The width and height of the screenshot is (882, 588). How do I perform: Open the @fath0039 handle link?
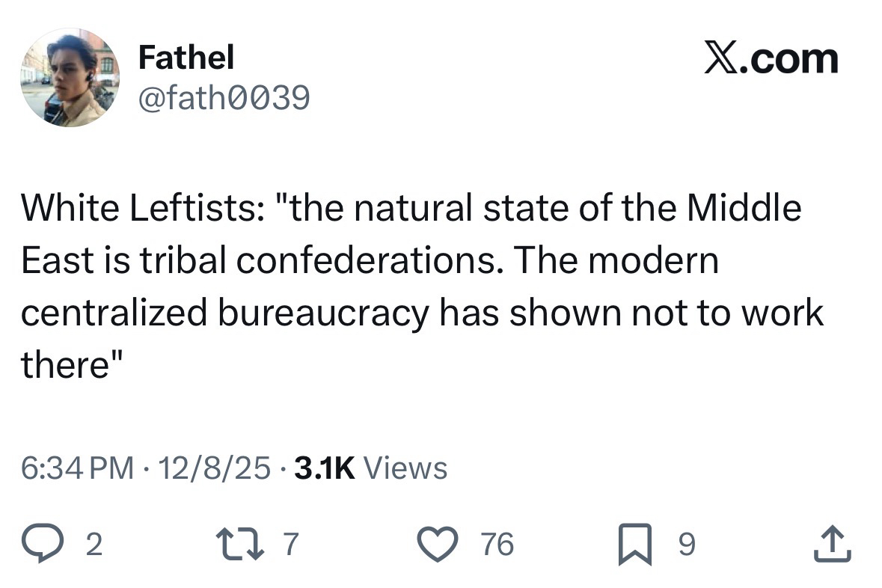(x=224, y=97)
